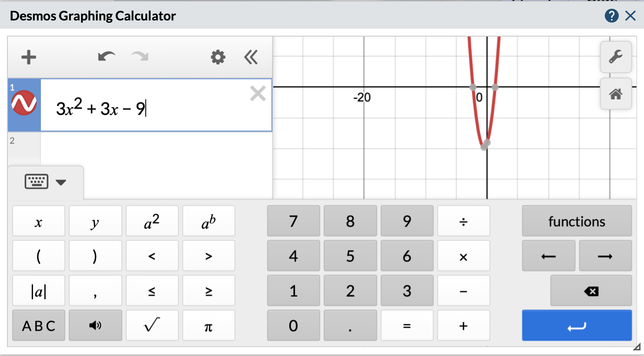Undo the last expression edit
The width and height of the screenshot is (644, 356).
[106, 57]
